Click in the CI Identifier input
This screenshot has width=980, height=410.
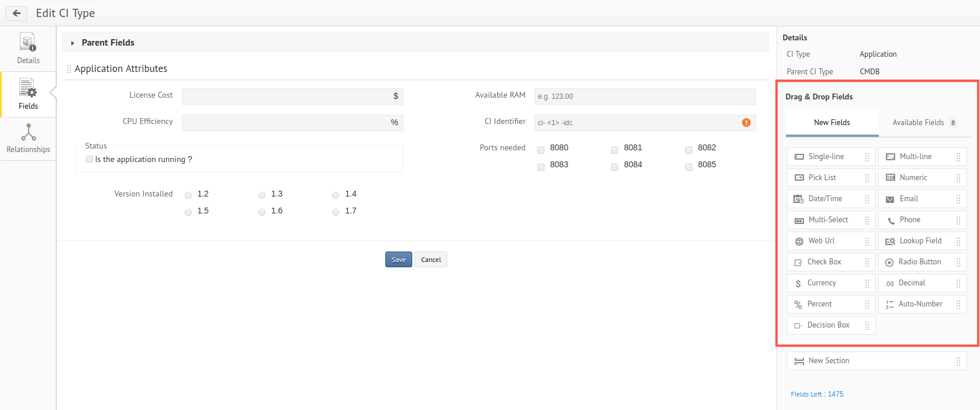coord(645,122)
